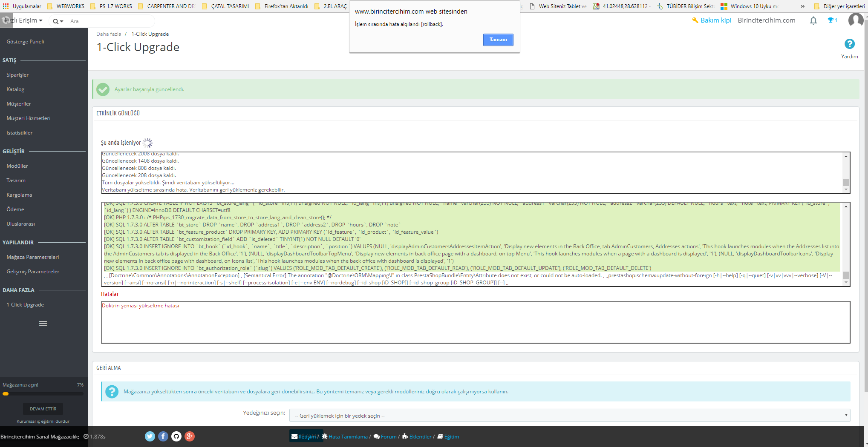Open Uygulamalar apps bookmark
Image resolution: width=868 pixels, height=447 pixels.
coord(22,6)
